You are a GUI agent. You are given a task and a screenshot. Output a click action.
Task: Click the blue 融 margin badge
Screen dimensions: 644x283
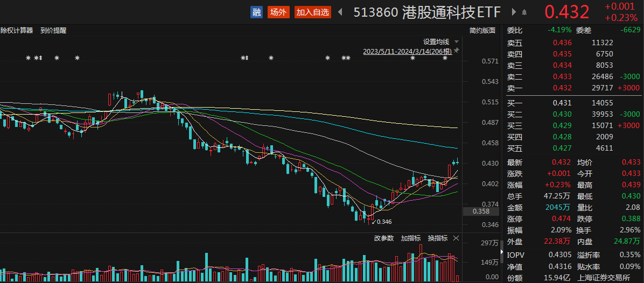click(x=256, y=12)
